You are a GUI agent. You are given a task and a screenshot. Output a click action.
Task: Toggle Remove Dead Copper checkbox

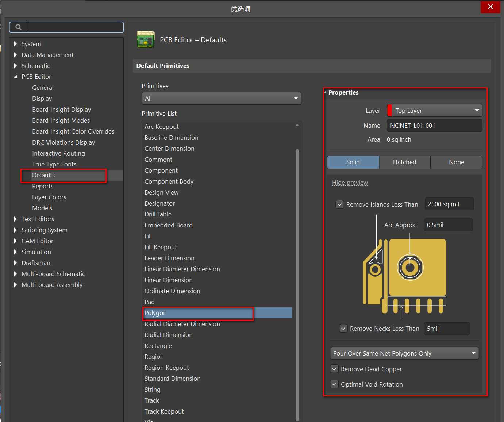point(334,369)
